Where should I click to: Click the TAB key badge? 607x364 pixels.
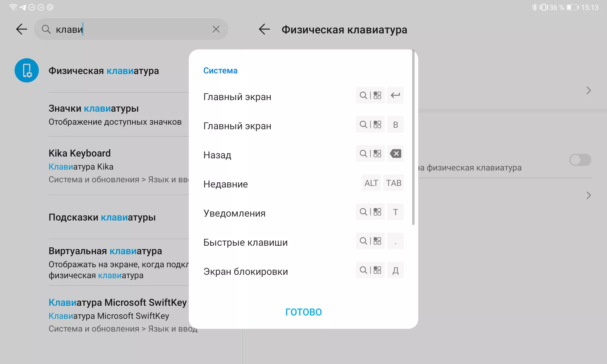(393, 183)
